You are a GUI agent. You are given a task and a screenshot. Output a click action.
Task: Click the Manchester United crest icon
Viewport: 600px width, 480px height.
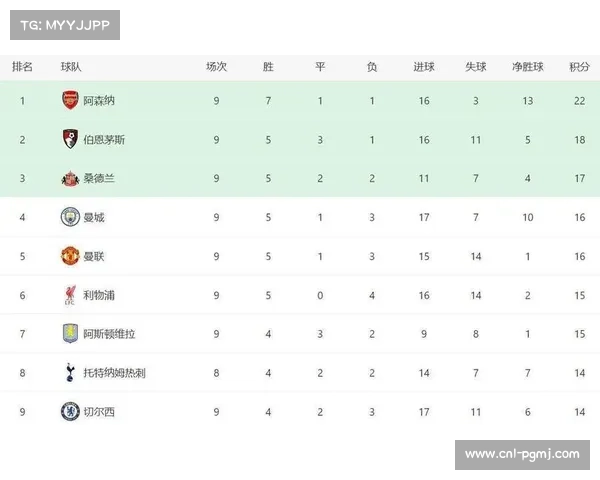[70, 256]
